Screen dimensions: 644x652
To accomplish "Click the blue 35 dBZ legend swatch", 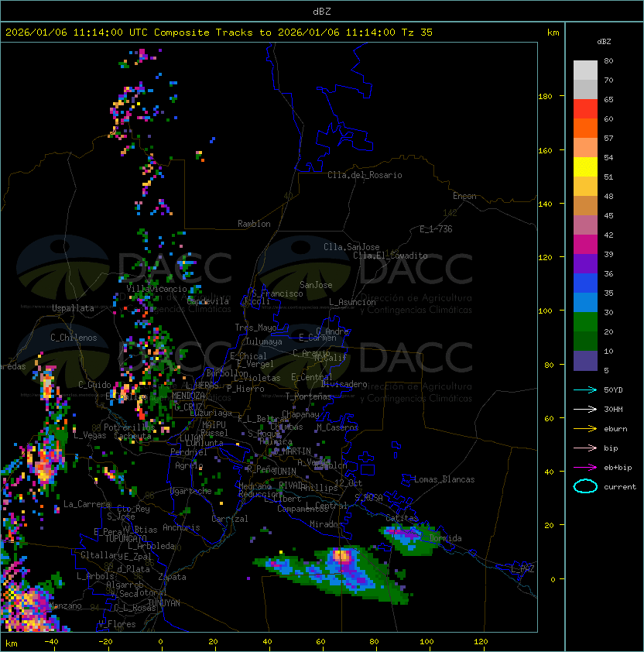I will pyautogui.click(x=585, y=302).
